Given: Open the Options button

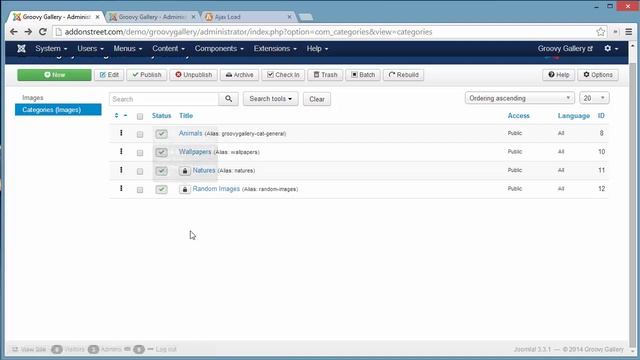Looking at the screenshot, I should click(x=598, y=75).
